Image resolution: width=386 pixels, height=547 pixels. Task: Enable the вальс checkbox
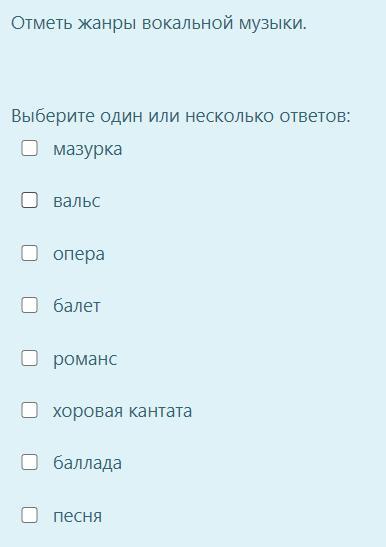(x=29, y=200)
